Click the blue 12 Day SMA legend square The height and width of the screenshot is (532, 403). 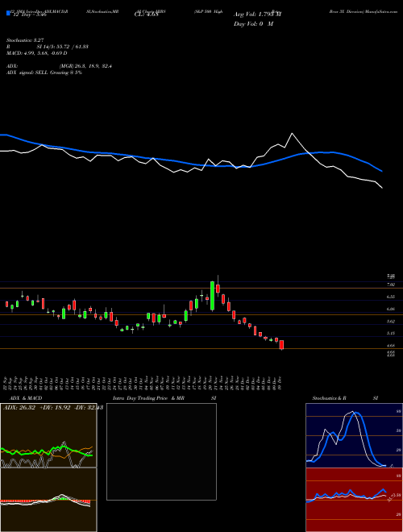coord(8,13)
